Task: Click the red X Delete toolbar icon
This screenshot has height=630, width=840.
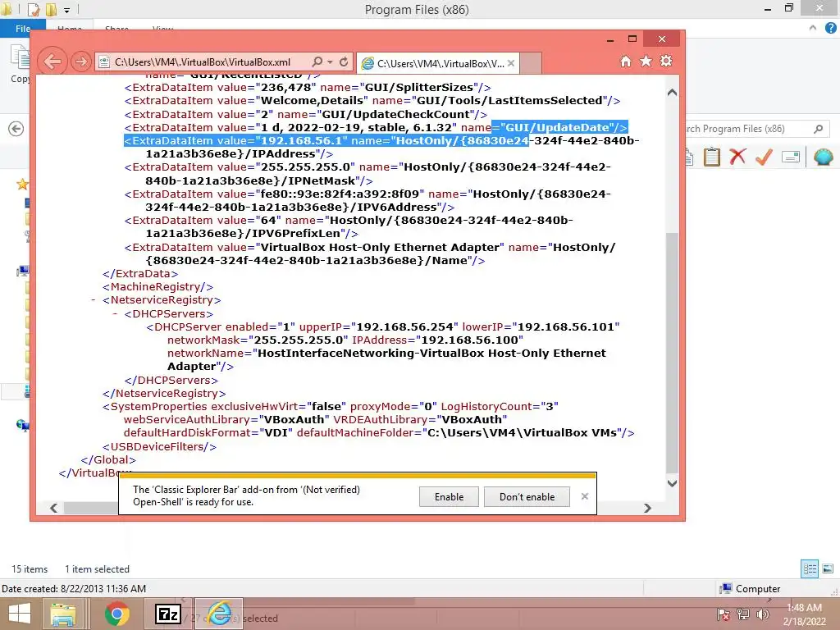Action: tap(737, 157)
